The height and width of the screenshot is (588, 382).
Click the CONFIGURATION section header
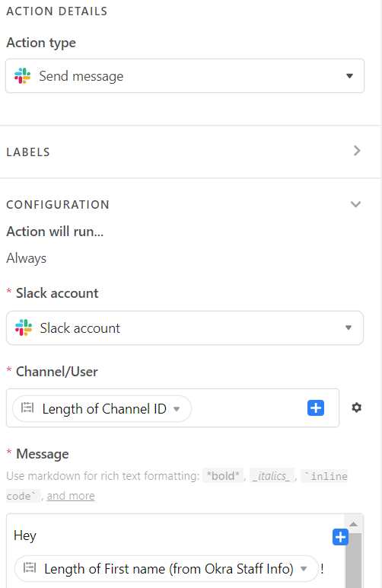click(58, 204)
